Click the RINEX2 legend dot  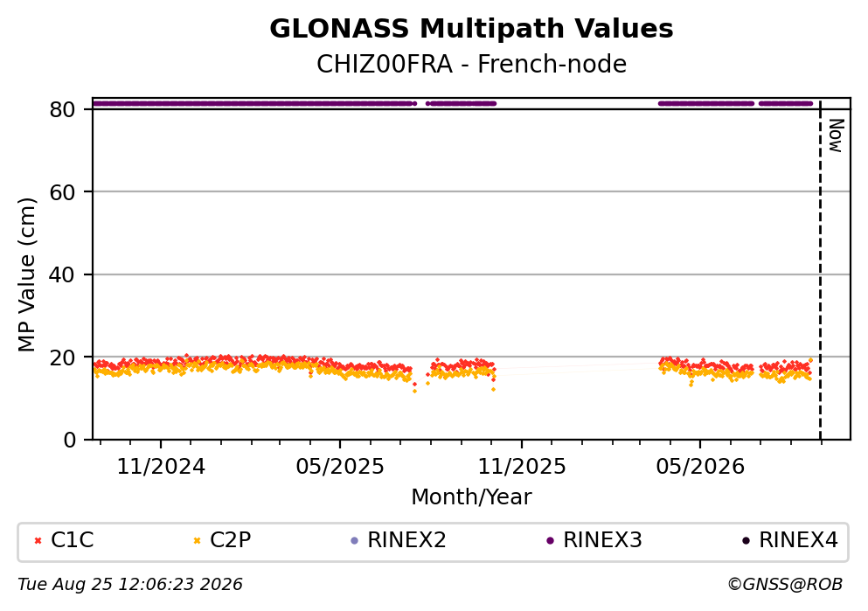pos(355,541)
